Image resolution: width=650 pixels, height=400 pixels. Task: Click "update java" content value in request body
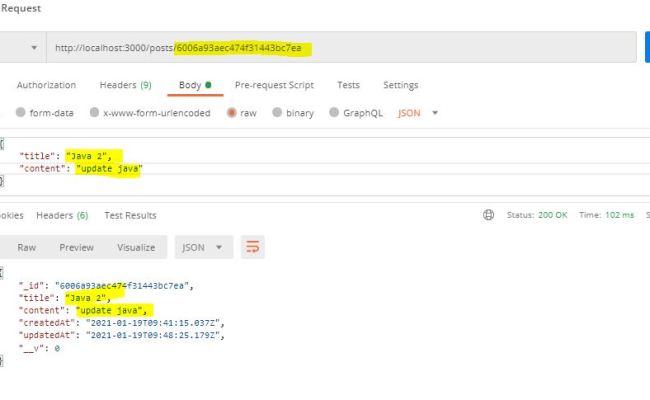pyautogui.click(x=109, y=169)
